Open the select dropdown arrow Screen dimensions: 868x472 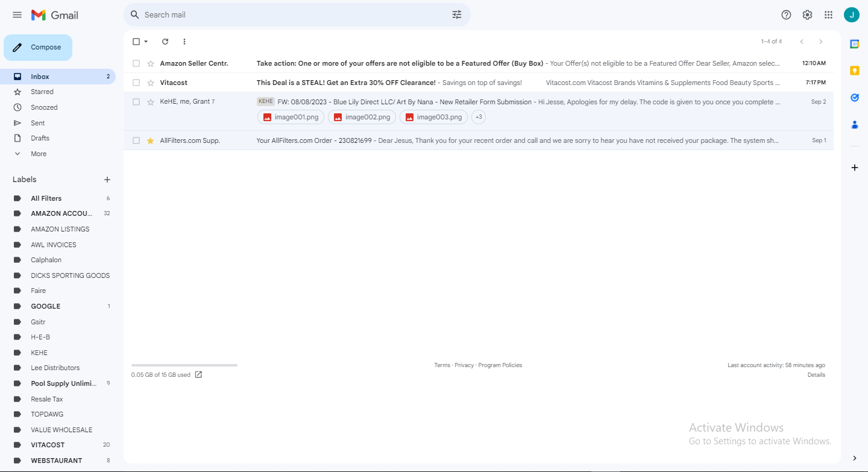pos(146,42)
